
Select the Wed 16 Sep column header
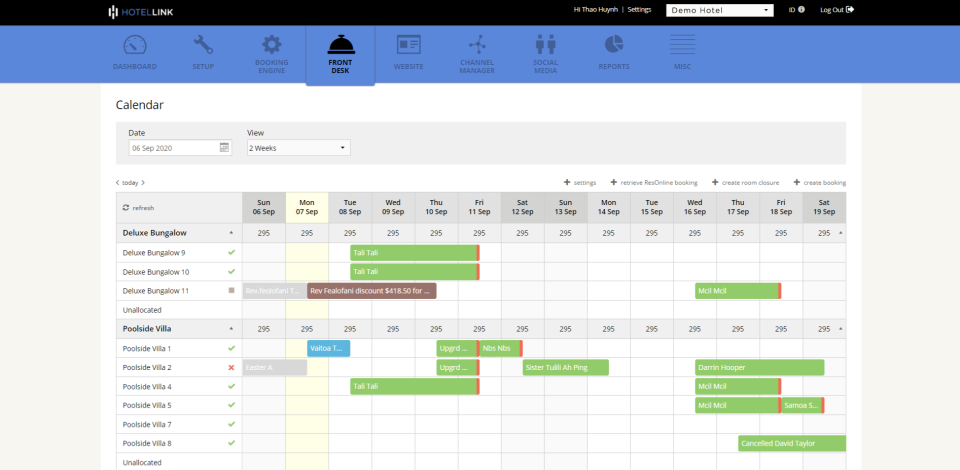[x=695, y=207]
